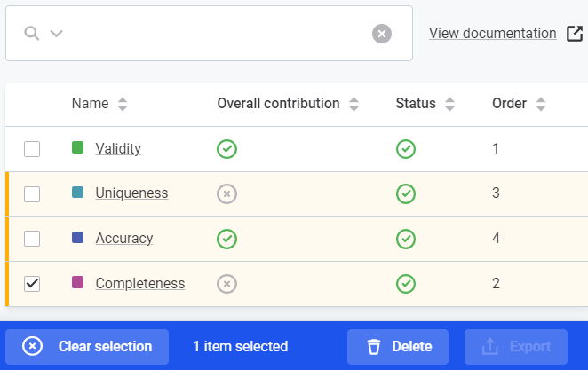Image resolution: width=588 pixels, height=370 pixels.
Task: Click the Accuracy status check icon
Action: pos(406,239)
